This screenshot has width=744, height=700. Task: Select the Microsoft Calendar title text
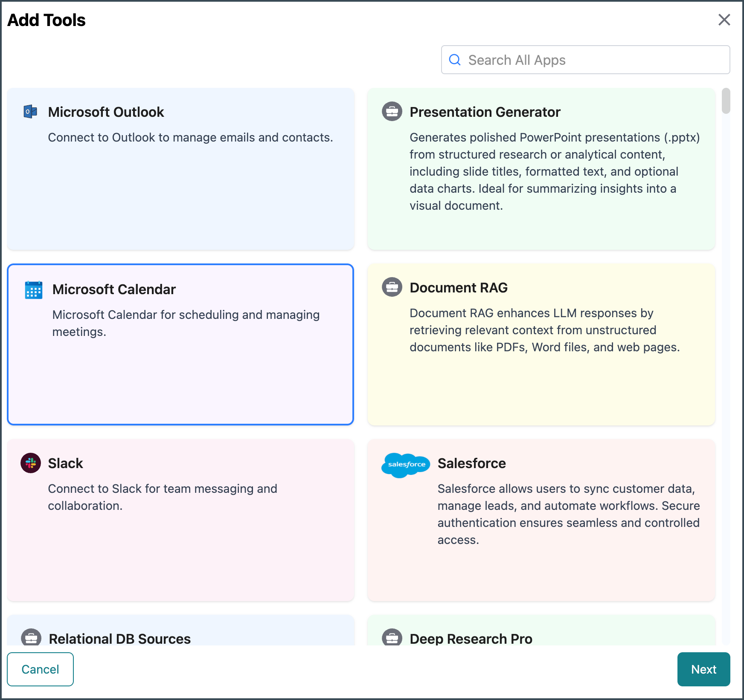click(114, 289)
